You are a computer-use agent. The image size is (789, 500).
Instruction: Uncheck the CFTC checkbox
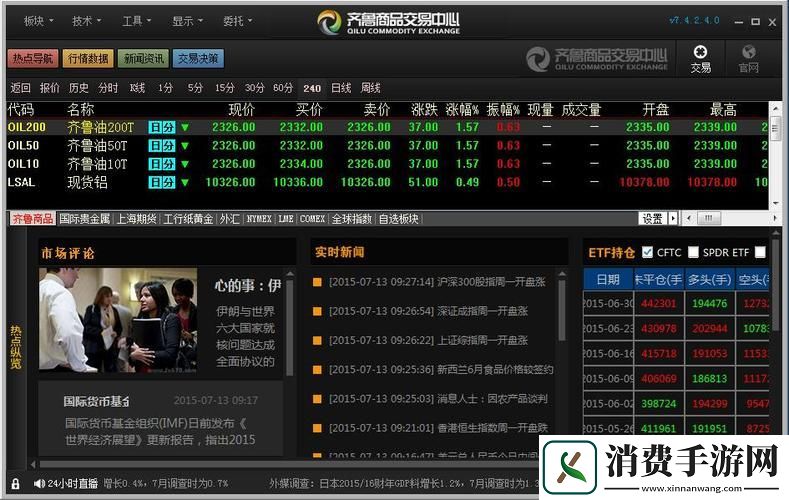point(647,252)
